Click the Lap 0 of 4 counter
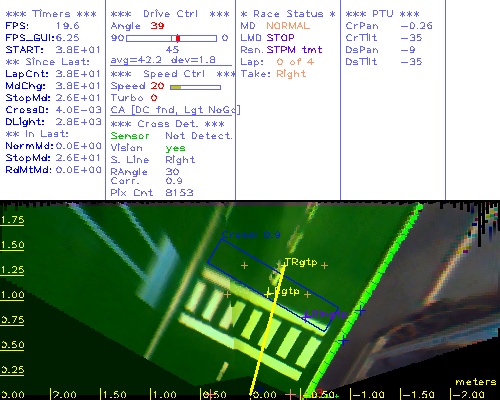Image resolution: width=500 pixels, height=400 pixels. point(277,62)
